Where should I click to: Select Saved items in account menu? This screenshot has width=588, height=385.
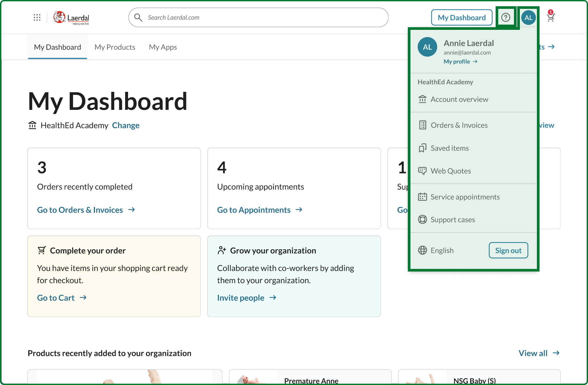(449, 148)
